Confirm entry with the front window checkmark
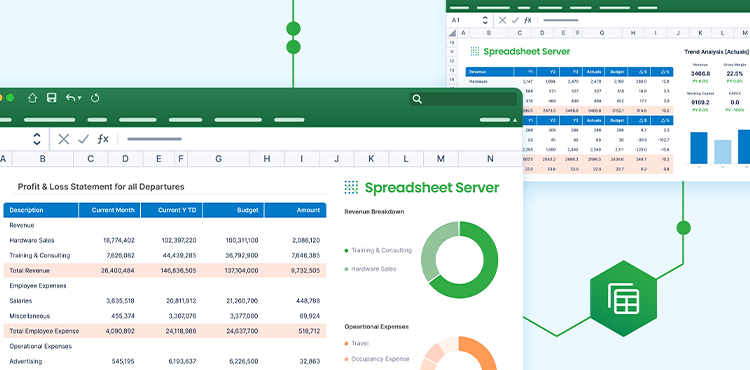Screen dimensions: 750x370 (83, 139)
